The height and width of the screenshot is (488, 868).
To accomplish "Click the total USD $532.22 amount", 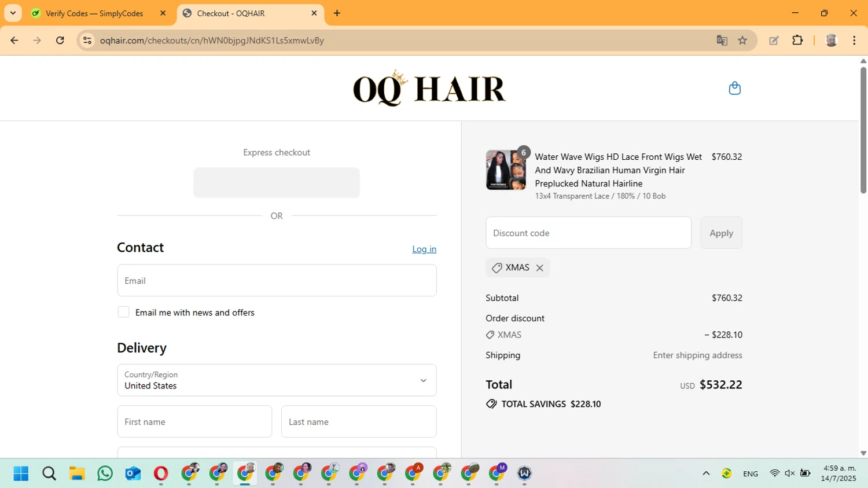I will tap(711, 385).
